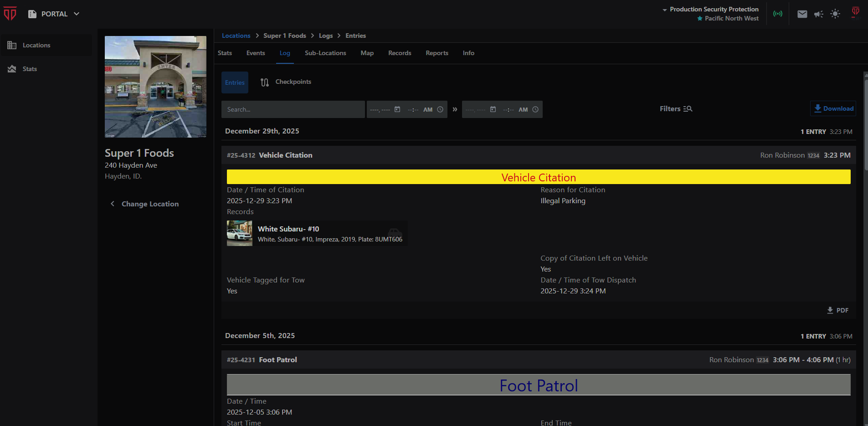Switch to the Stats tab

pyautogui.click(x=225, y=53)
